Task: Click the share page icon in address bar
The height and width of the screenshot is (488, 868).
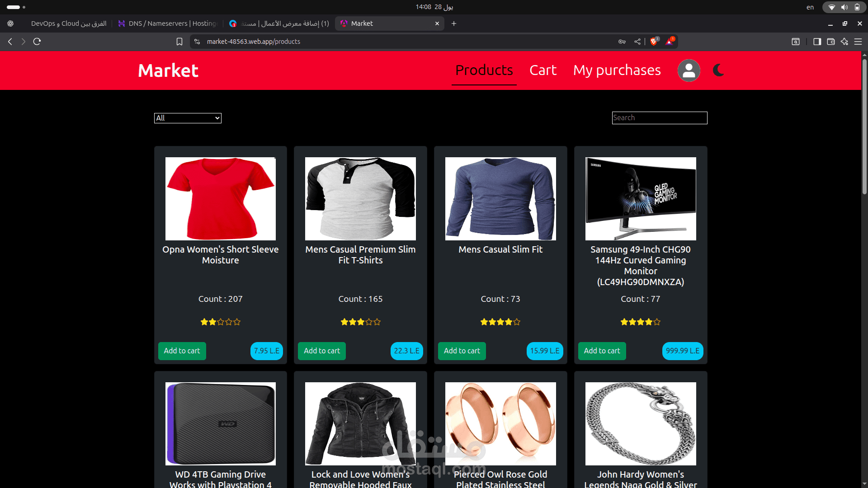Action: coord(637,42)
